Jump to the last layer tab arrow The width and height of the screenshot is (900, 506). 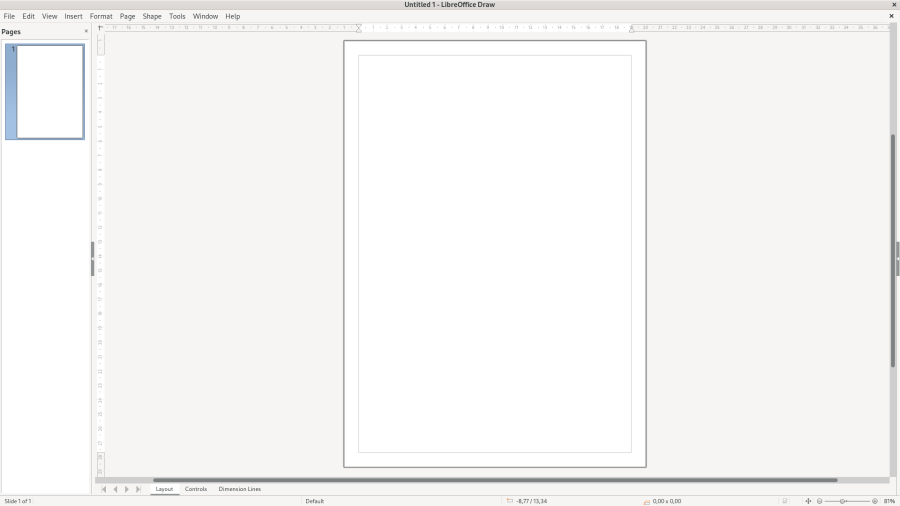[x=138, y=489]
